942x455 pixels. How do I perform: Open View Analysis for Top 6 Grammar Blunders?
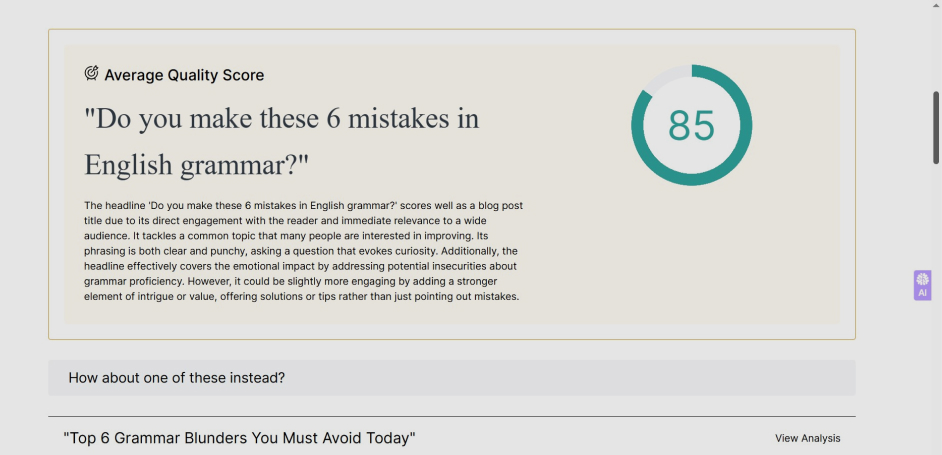tap(807, 438)
